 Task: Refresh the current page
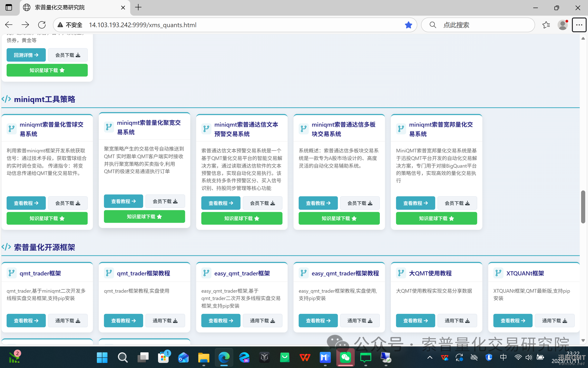click(x=42, y=25)
